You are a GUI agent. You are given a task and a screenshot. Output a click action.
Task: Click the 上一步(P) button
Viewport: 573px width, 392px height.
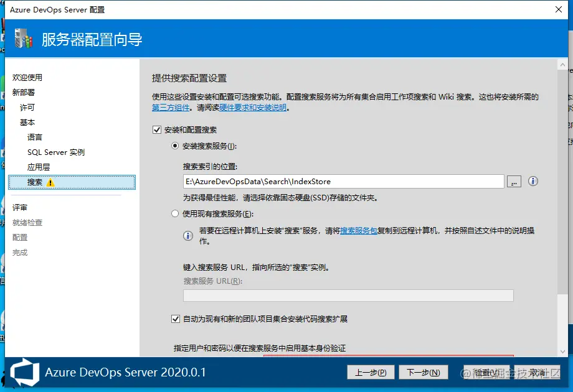tap(371, 372)
